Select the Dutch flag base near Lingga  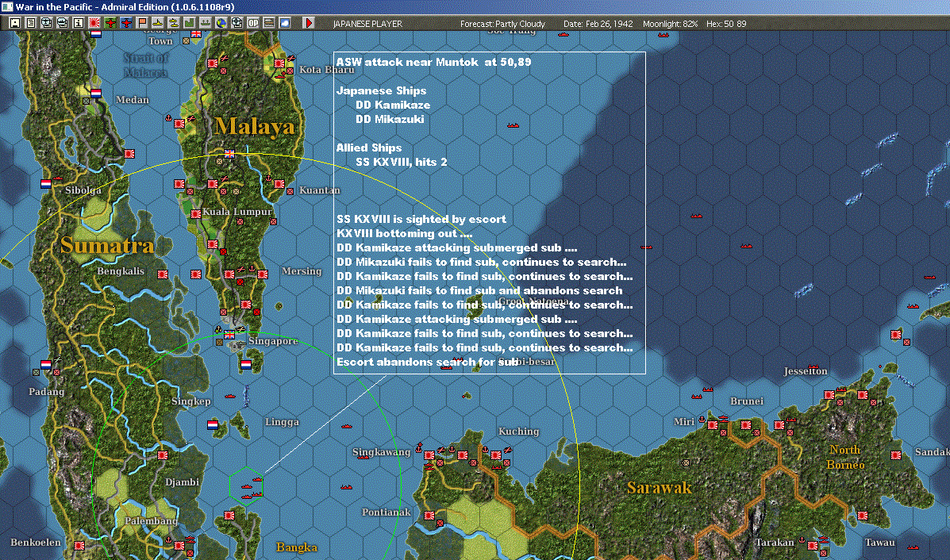click(x=212, y=425)
